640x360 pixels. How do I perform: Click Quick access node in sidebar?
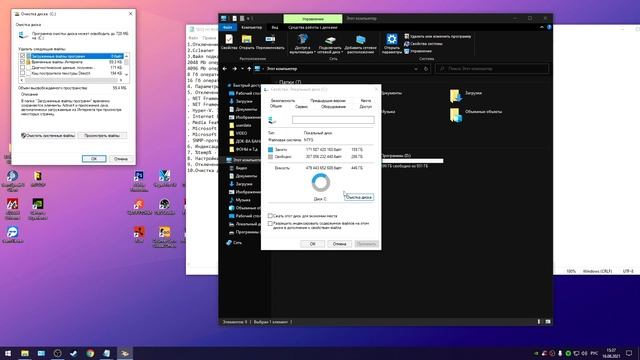point(244,85)
